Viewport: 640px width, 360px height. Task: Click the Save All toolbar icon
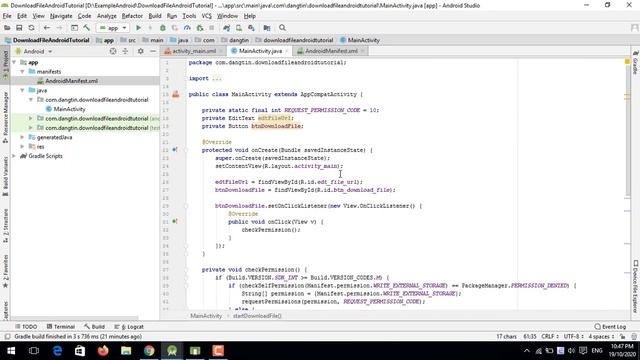coord(19,28)
